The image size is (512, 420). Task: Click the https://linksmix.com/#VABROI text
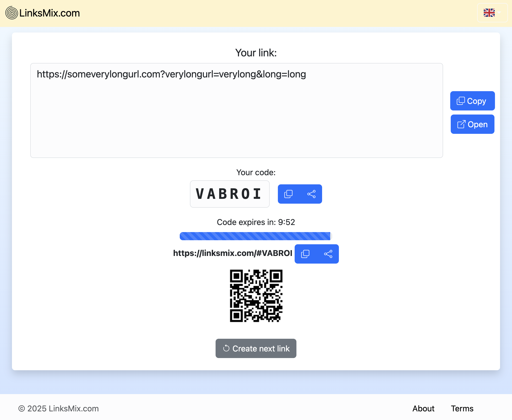click(x=233, y=253)
